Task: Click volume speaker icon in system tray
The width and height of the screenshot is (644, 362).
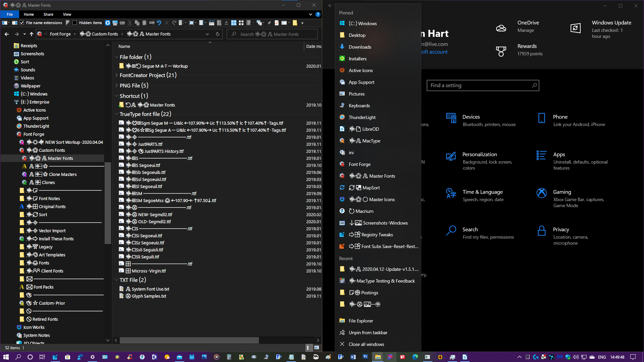Action: (x=576, y=357)
